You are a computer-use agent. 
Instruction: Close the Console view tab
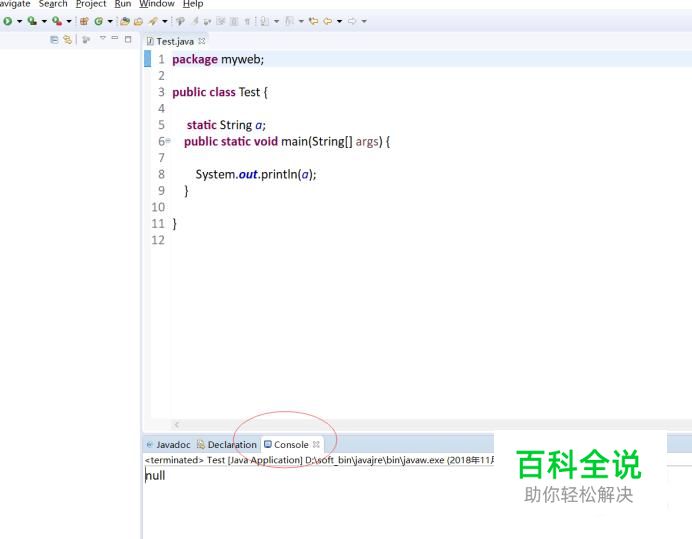point(316,444)
